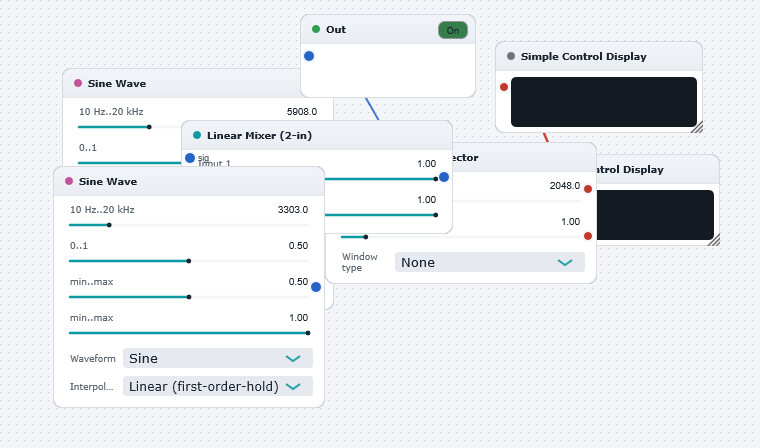Click the Simple Control Display title
The height and width of the screenshot is (448, 760).
(x=584, y=56)
